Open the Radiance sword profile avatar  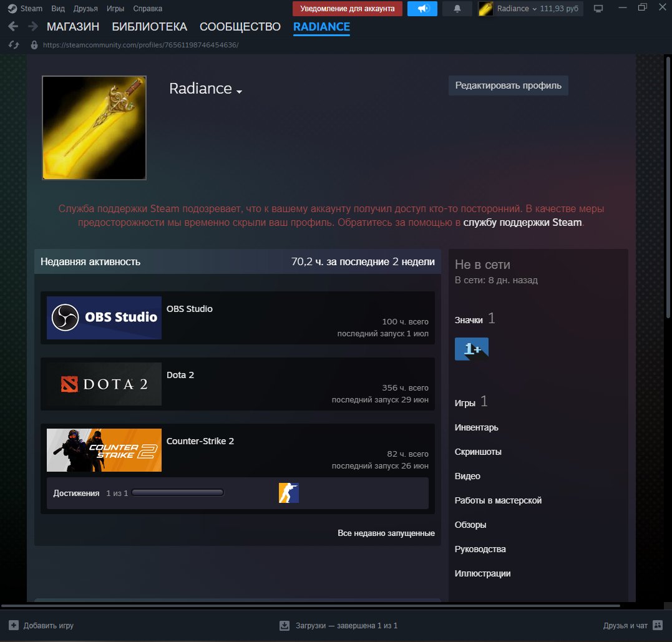pyautogui.click(x=94, y=128)
